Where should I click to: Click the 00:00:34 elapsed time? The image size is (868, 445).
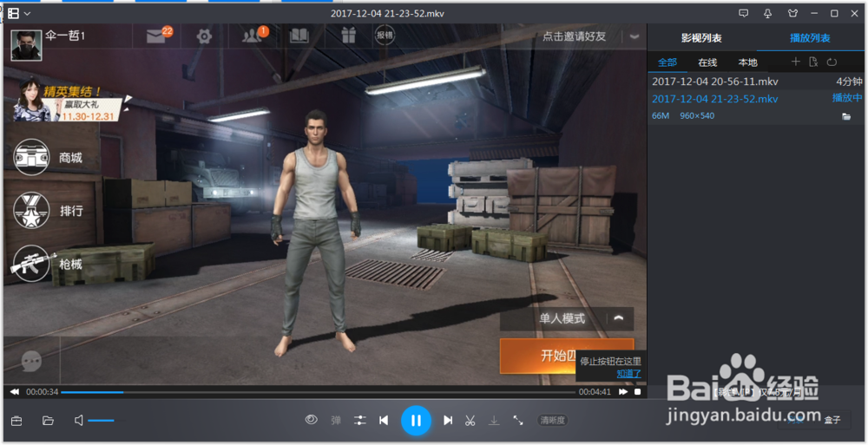click(42, 391)
